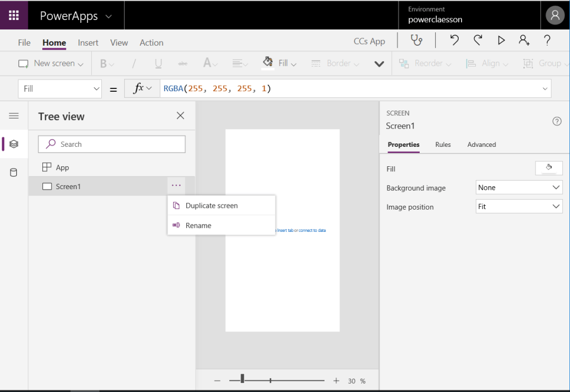This screenshot has height=392, width=570.
Task: Open the Share user icon
Action: [x=524, y=40]
